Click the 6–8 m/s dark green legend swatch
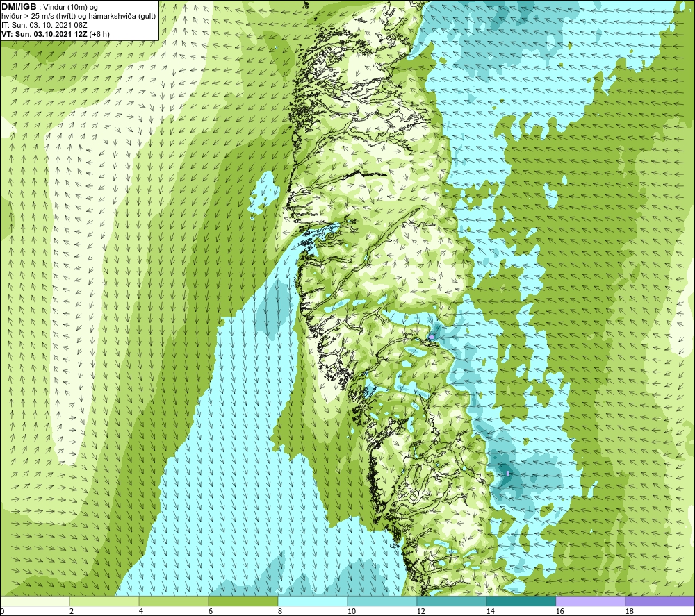 tap(243, 601)
